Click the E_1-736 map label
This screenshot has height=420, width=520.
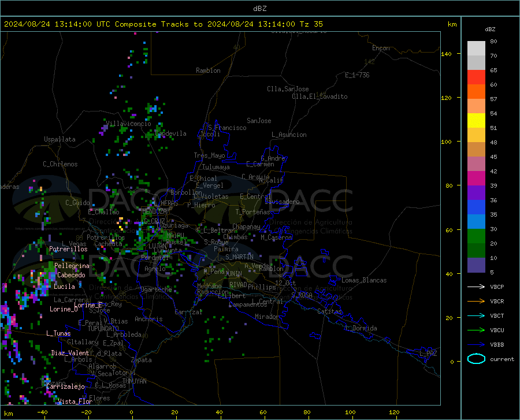[x=357, y=75]
